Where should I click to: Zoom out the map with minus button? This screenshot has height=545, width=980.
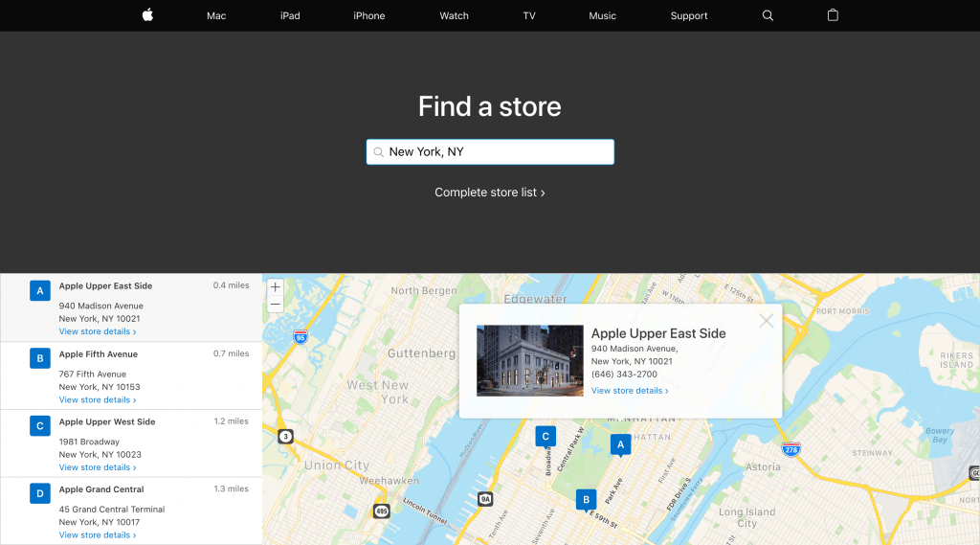(275, 304)
